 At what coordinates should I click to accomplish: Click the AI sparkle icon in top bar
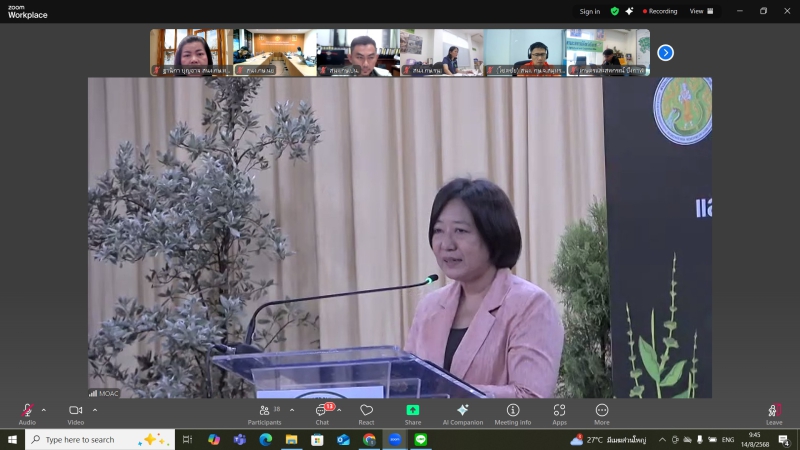tap(630, 11)
